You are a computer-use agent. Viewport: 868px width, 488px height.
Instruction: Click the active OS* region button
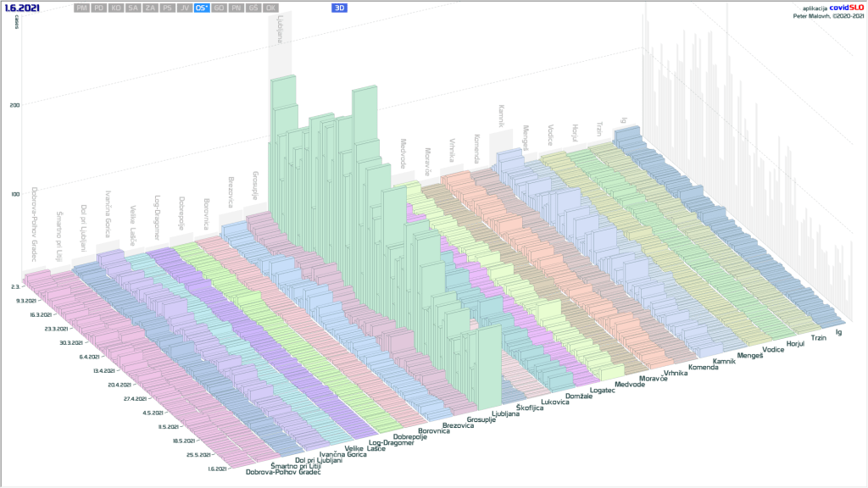(x=202, y=8)
